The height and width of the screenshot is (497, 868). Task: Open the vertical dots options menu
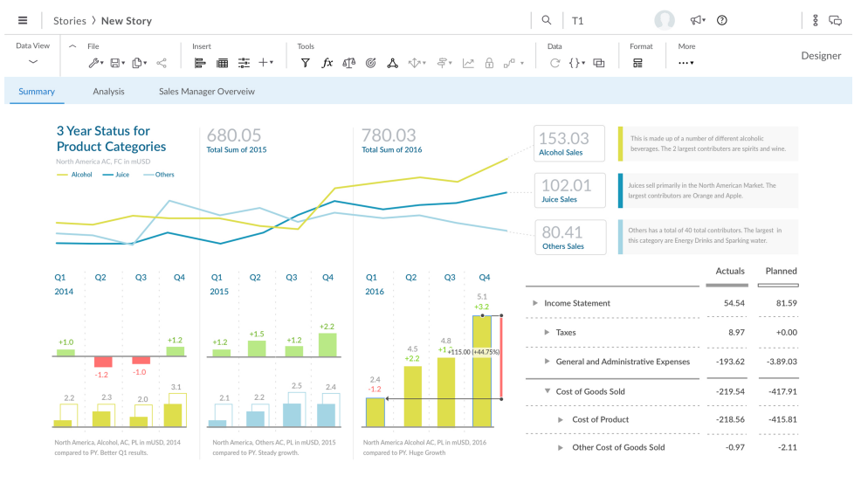(x=816, y=20)
